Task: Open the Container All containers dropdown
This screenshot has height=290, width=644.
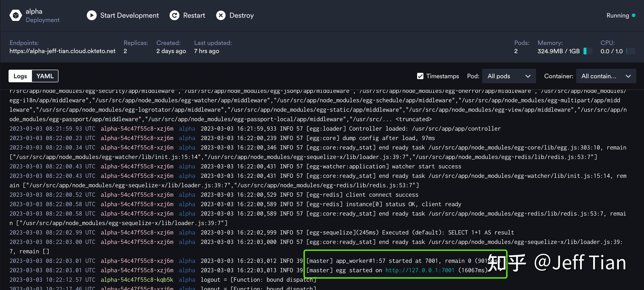Action: coord(606,76)
